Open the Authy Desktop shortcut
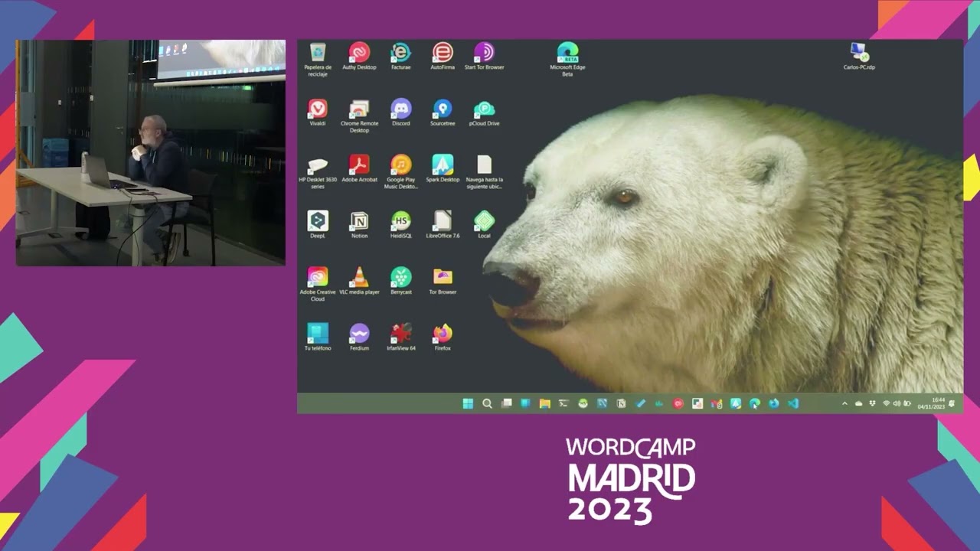Image resolution: width=980 pixels, height=551 pixels. click(x=359, y=57)
